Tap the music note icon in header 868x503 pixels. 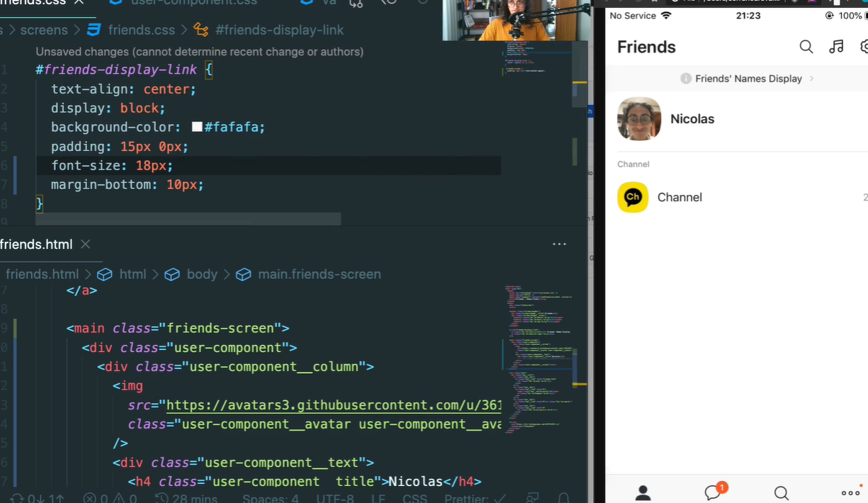click(836, 47)
